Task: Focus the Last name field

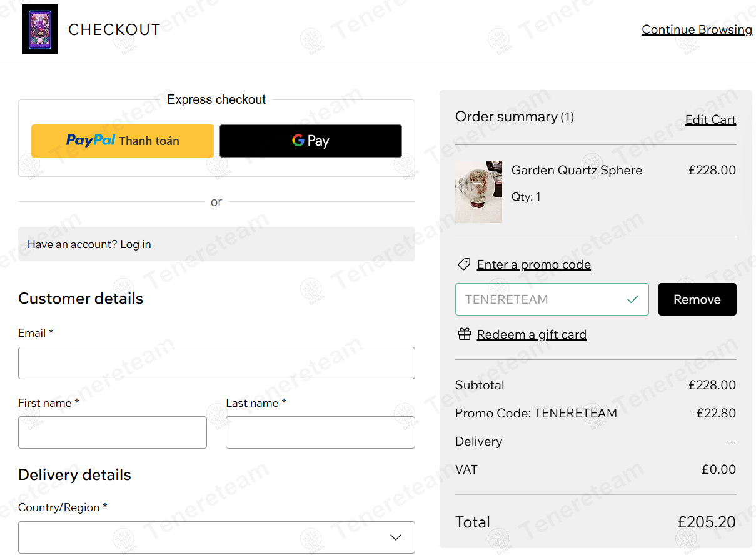Action: click(320, 432)
